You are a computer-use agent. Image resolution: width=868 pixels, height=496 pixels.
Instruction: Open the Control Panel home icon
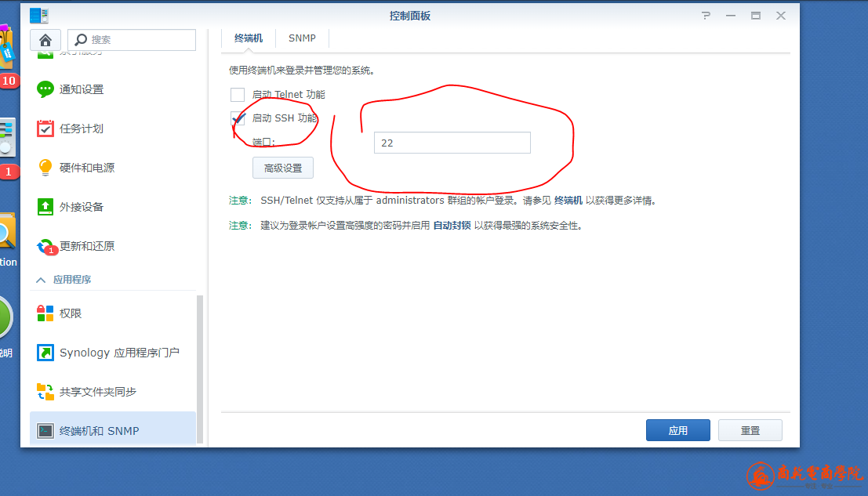pos(45,40)
